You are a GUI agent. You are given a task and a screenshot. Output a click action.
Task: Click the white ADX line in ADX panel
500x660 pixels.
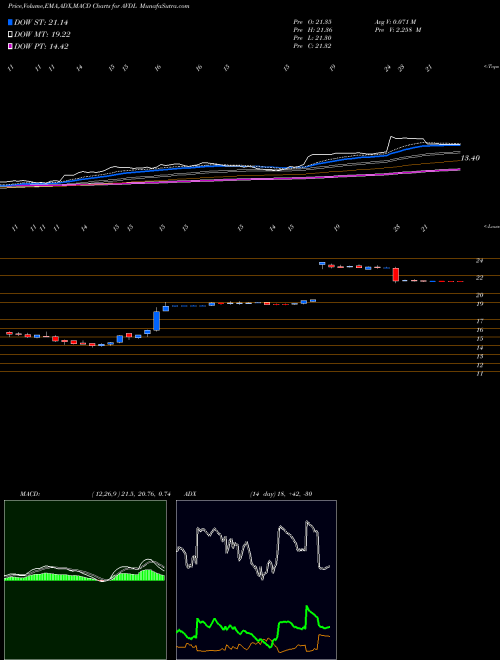click(x=253, y=551)
